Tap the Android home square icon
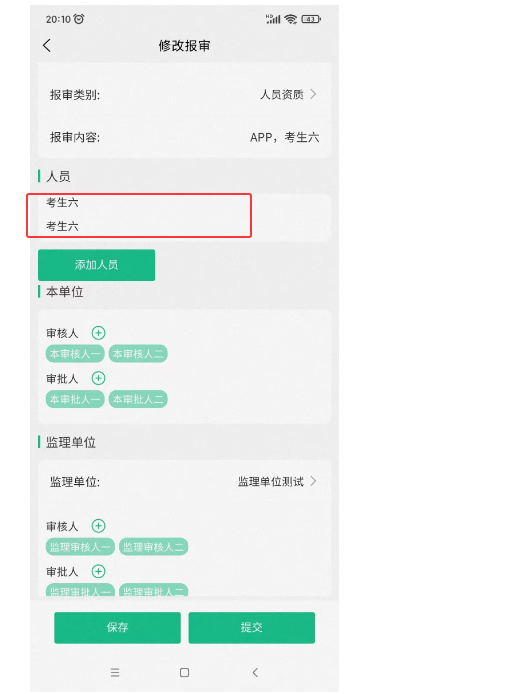525x694 pixels. (185, 672)
